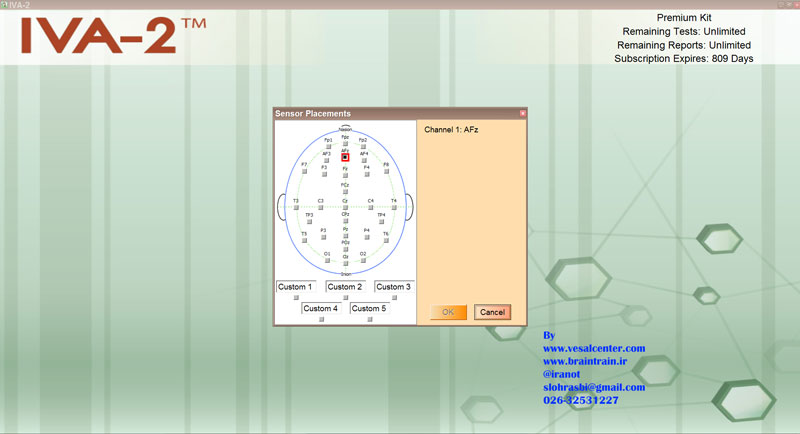Image resolution: width=800 pixels, height=434 pixels.
Task: Click 'Remaining Reports: Unlimited' text
Action: [684, 45]
